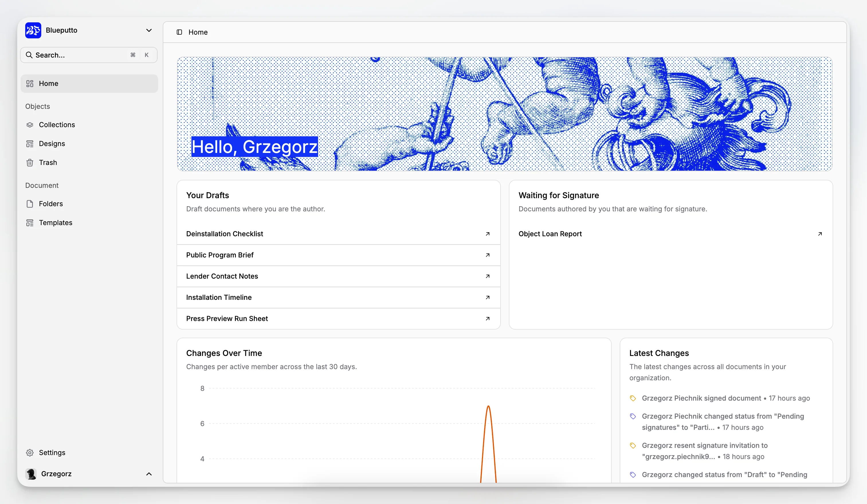Open Designs in sidebar
This screenshot has width=867, height=504.
(89, 144)
